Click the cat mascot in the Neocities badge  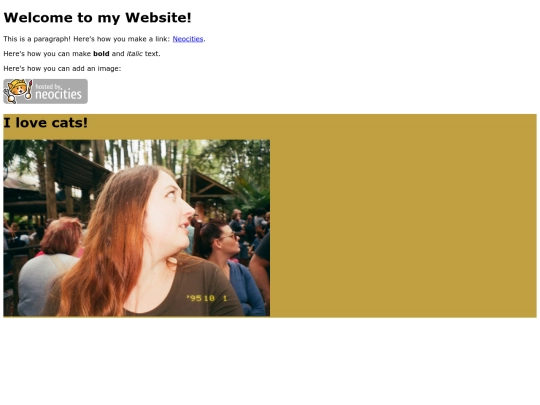click(17, 90)
